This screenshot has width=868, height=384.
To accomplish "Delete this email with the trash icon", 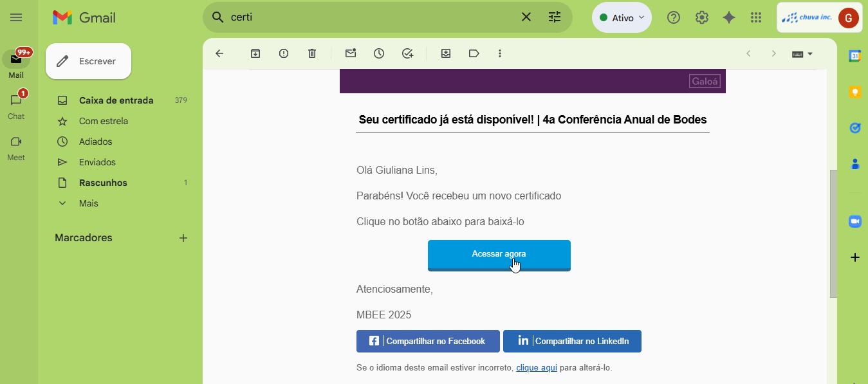I will 312,53.
